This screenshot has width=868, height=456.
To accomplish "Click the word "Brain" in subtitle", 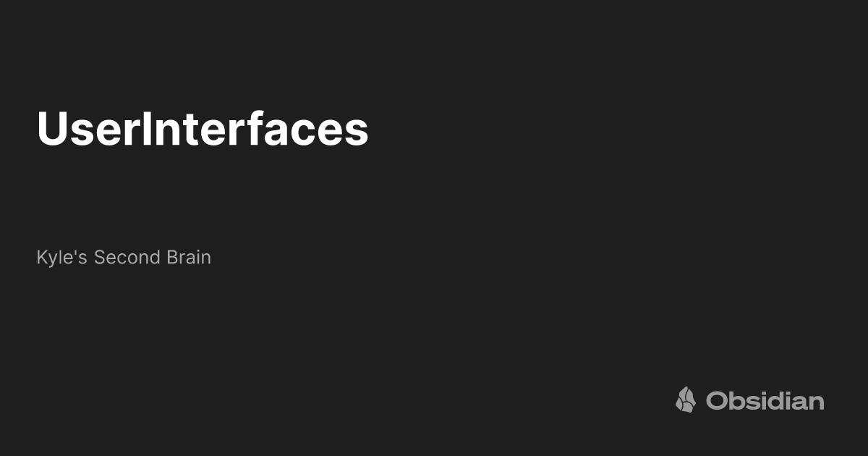I will coord(188,257).
